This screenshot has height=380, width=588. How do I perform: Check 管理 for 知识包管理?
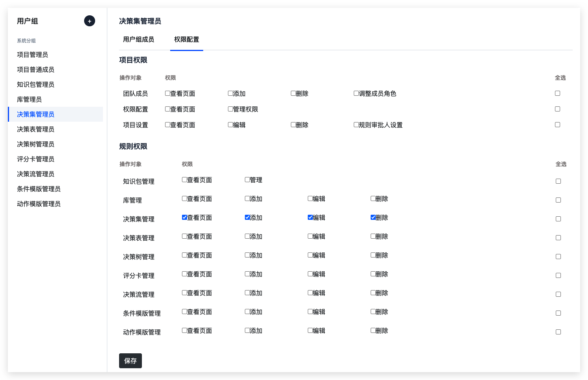pyautogui.click(x=248, y=180)
